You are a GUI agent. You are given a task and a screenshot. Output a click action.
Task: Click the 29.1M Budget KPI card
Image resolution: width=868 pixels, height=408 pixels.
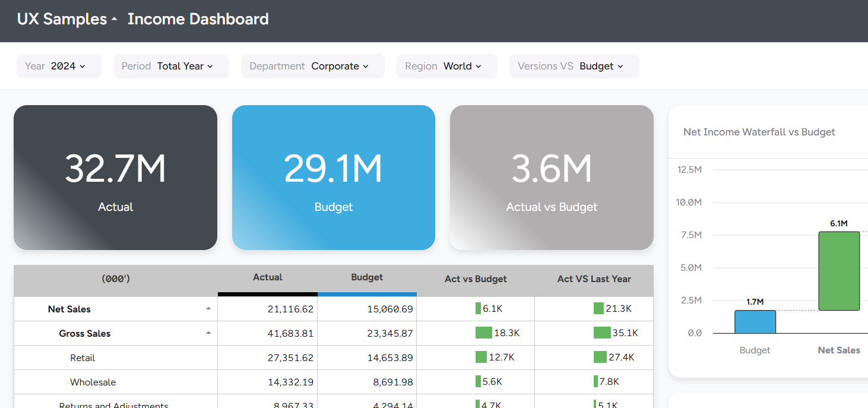click(x=333, y=178)
